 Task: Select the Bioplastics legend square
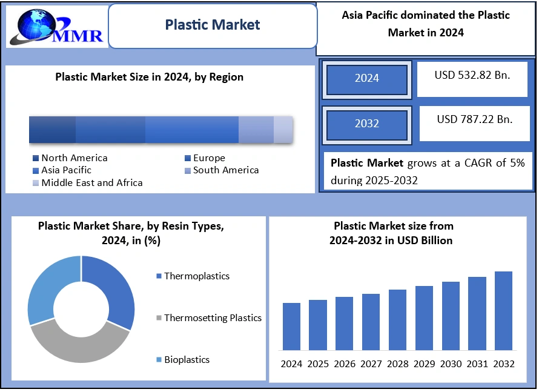[x=159, y=359]
